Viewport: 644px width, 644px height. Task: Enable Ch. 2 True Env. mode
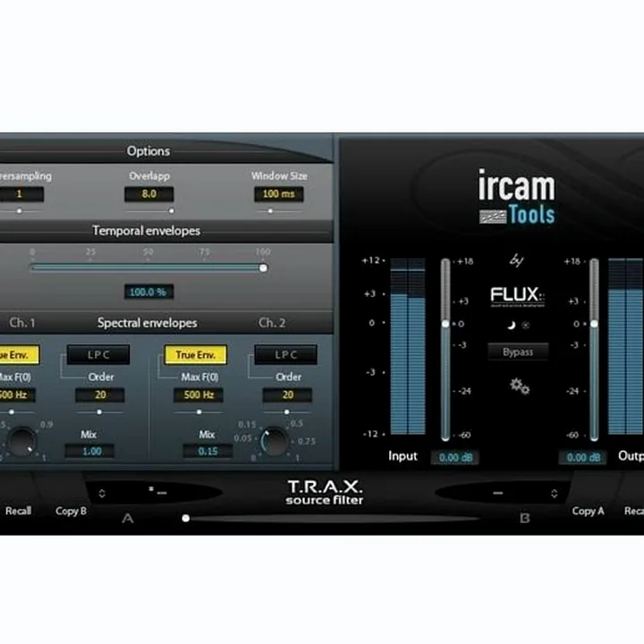(x=196, y=354)
